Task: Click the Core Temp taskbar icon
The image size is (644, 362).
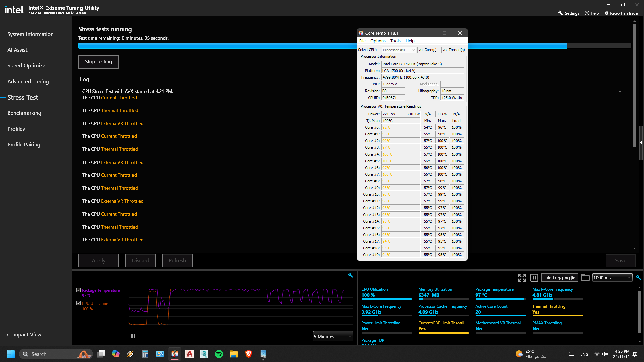Action: 175,354
